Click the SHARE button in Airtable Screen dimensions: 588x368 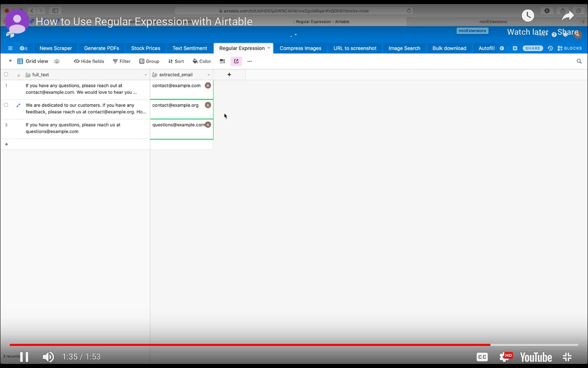click(x=532, y=48)
